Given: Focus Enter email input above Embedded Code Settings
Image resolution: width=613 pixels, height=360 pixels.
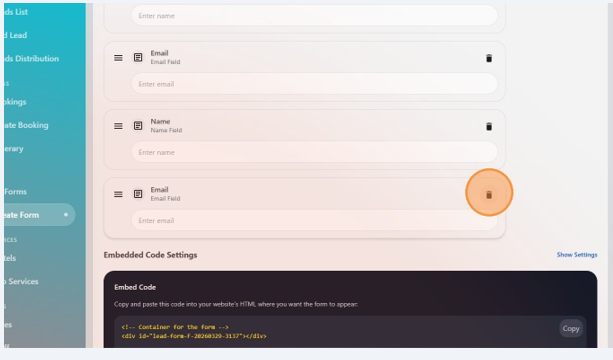Looking at the screenshot, I should click(314, 220).
